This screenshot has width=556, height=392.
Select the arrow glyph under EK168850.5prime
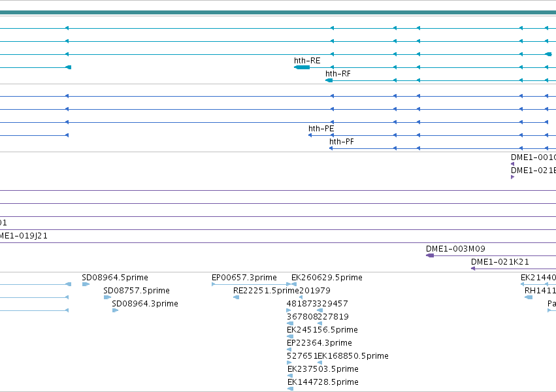point(320,363)
